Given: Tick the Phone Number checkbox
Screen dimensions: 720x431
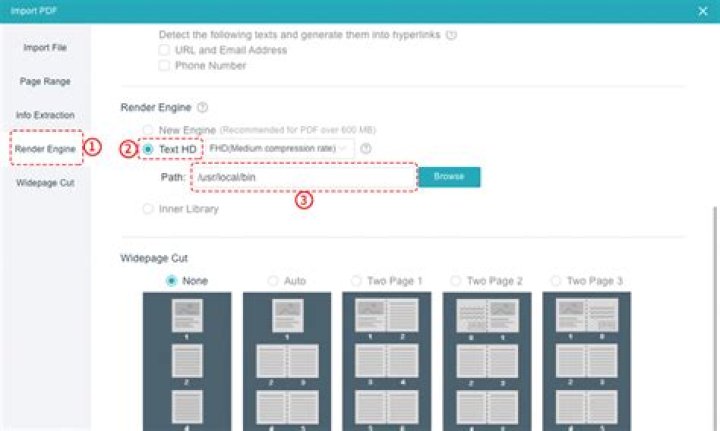Looking at the screenshot, I should 164,66.
